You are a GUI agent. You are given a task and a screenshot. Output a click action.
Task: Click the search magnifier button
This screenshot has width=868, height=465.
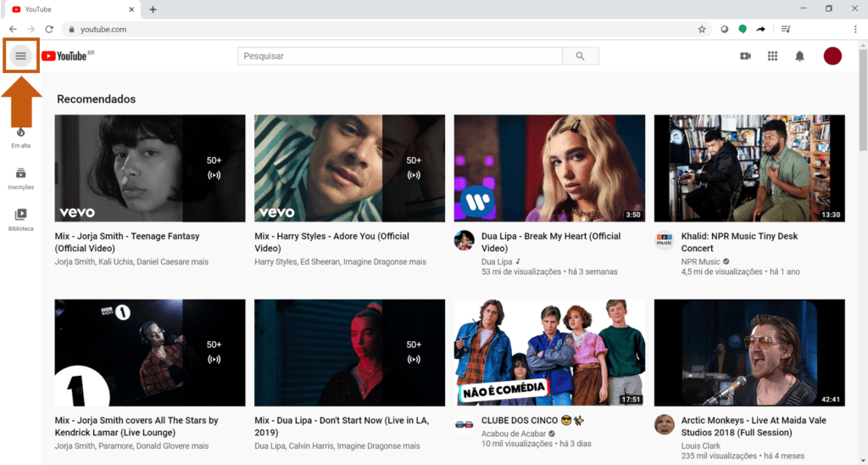tap(580, 56)
